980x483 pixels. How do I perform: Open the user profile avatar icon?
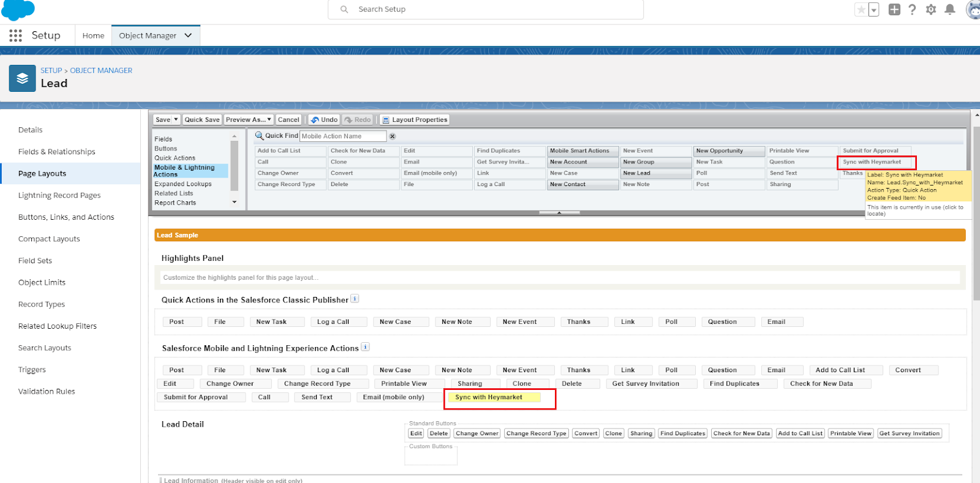point(973,9)
